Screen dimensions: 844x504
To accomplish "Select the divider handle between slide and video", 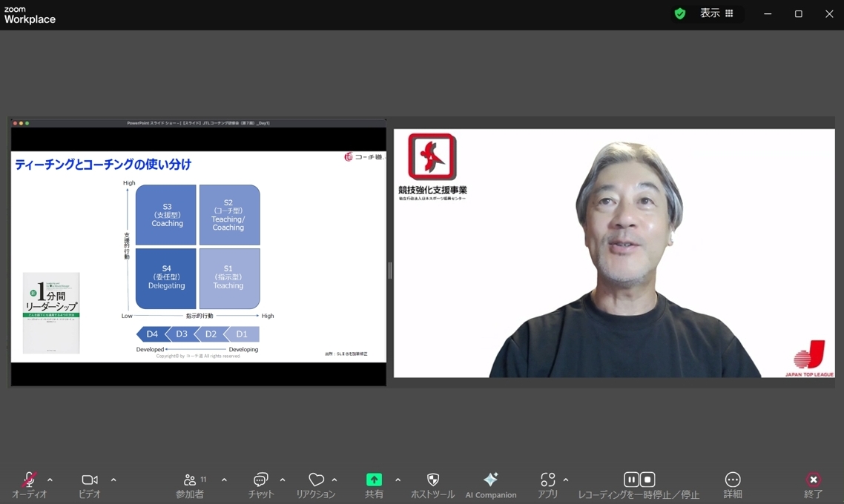I will tap(390, 270).
